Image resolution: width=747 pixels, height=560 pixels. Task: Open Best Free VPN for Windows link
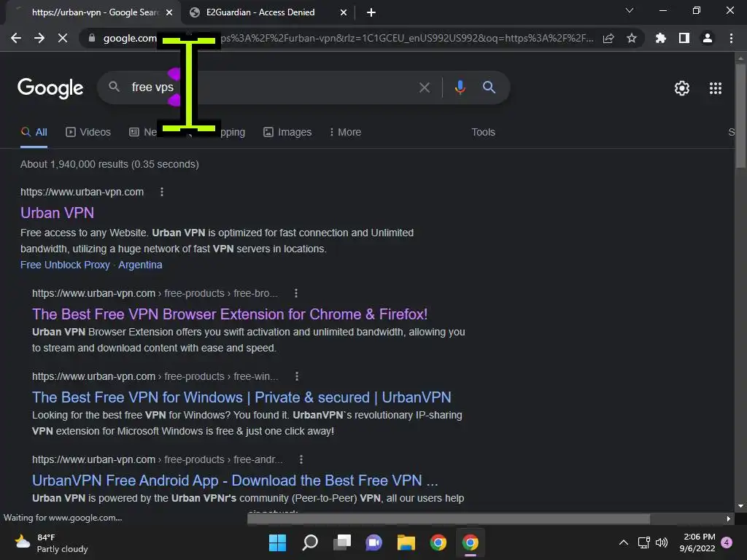coord(241,397)
